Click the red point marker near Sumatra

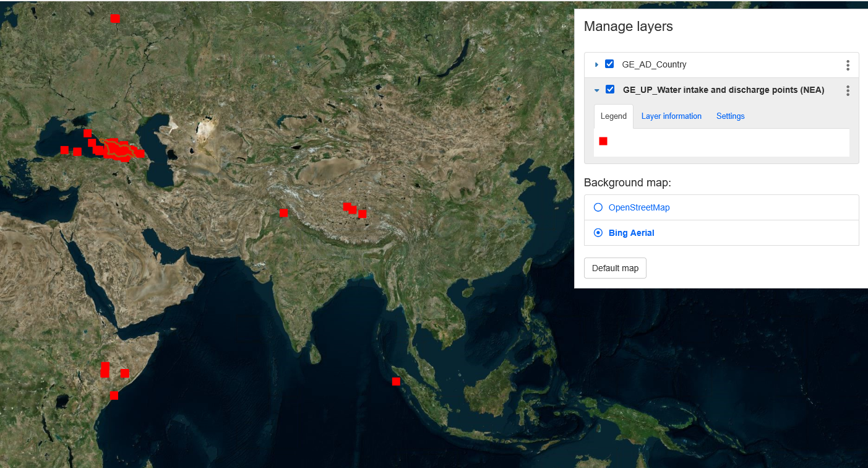coord(396,381)
